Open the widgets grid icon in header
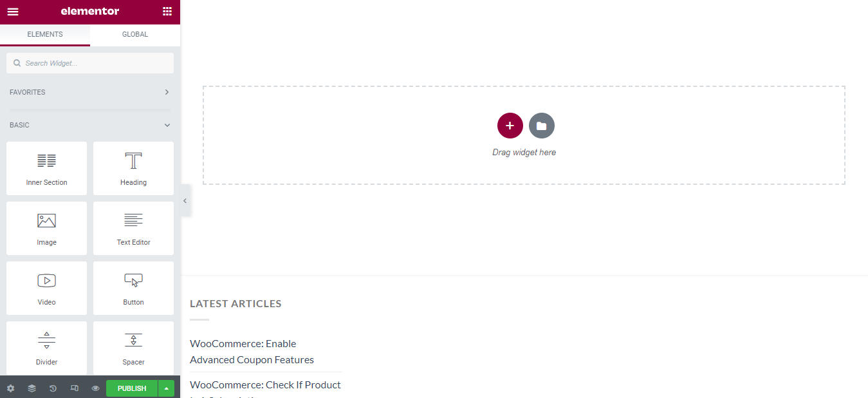Image resolution: width=868 pixels, height=398 pixels. point(167,12)
